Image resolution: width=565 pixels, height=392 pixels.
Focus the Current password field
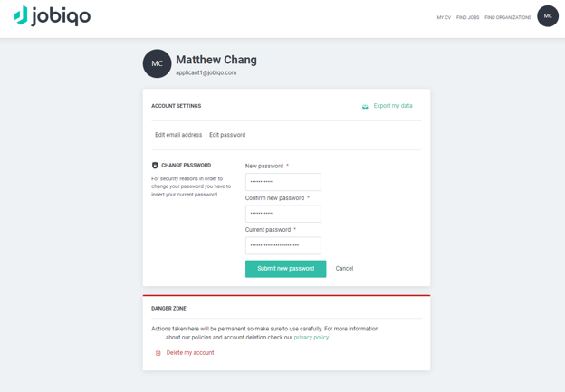(x=283, y=245)
